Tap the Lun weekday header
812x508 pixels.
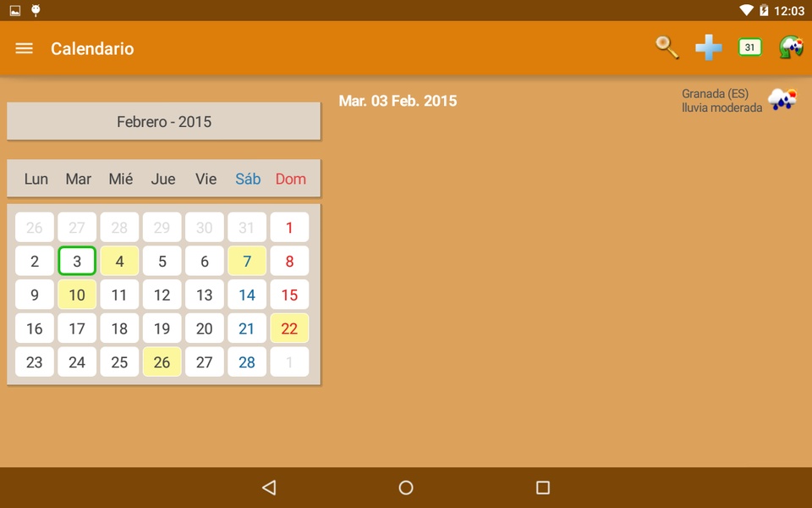[x=36, y=179]
